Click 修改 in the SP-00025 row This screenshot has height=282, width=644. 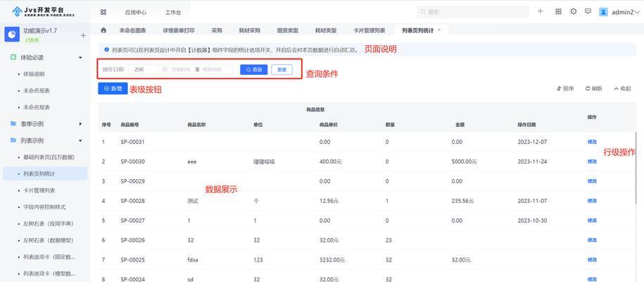592,259
